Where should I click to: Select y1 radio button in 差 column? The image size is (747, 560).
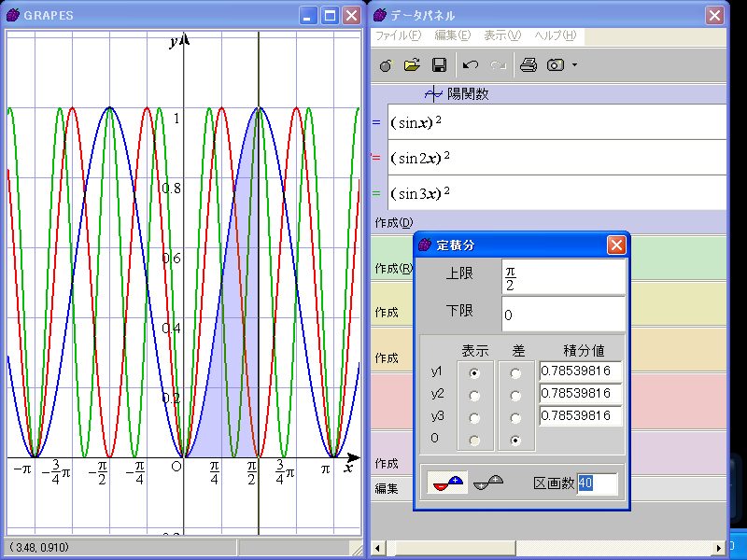click(516, 372)
